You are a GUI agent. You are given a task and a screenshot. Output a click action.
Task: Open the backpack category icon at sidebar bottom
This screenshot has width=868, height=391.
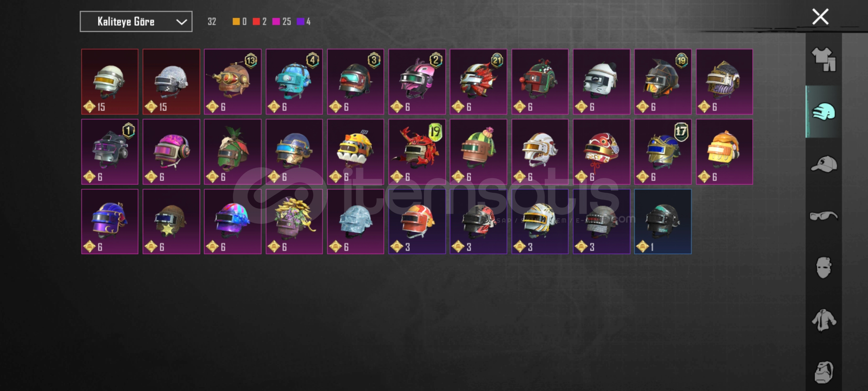click(824, 372)
